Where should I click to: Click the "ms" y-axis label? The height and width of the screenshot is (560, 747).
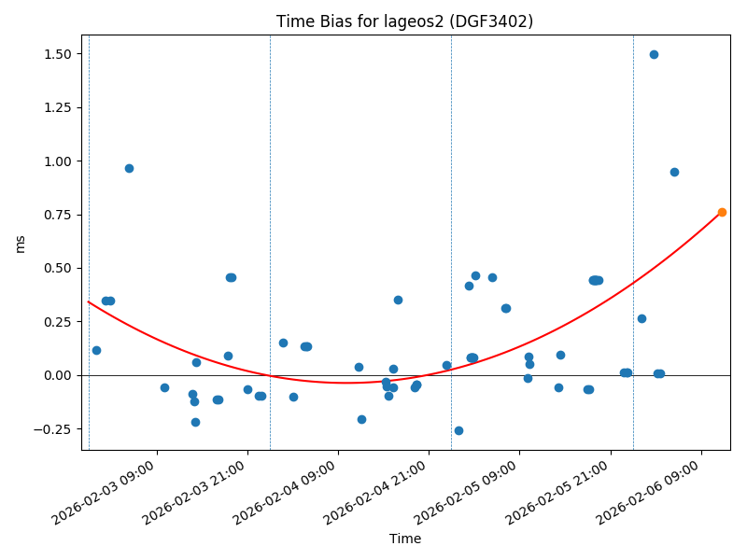click(x=21, y=243)
